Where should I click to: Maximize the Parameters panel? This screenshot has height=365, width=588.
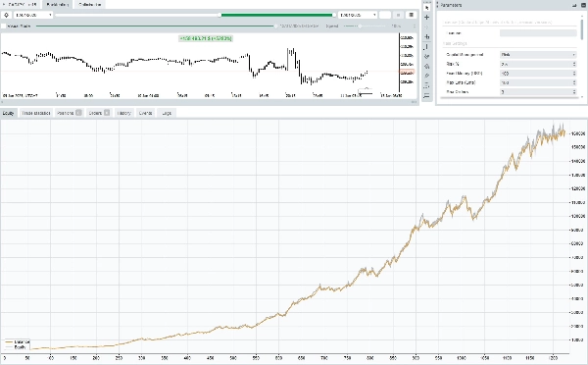click(x=582, y=5)
